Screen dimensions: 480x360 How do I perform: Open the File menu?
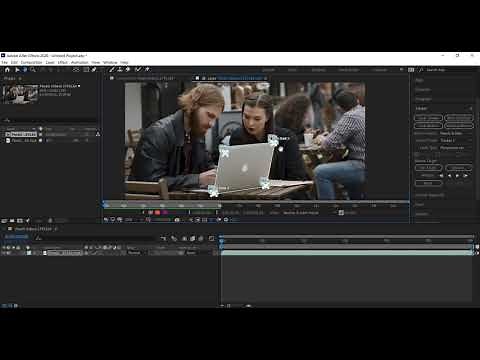tap(4, 62)
